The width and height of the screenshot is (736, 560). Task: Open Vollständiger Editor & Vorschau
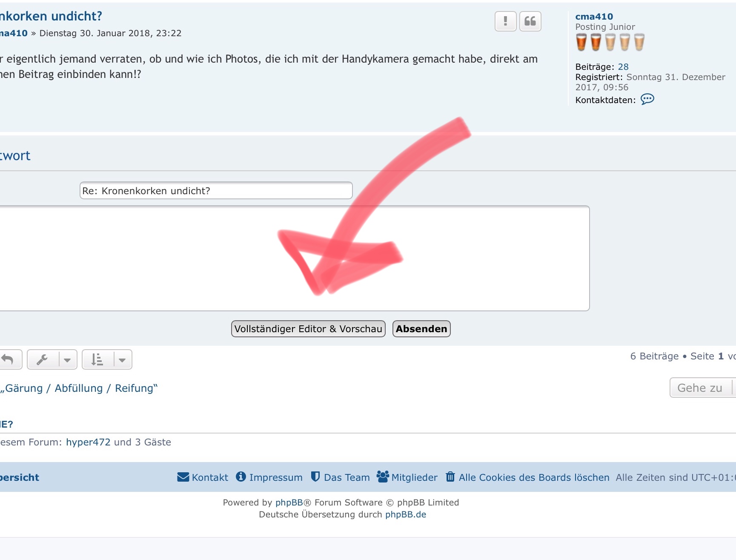(x=308, y=329)
